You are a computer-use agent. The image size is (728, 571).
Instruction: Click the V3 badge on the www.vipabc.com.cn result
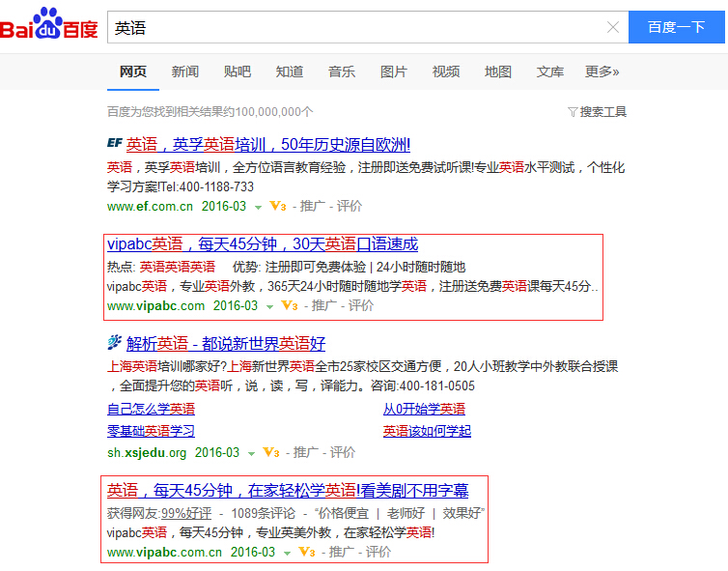[306, 553]
